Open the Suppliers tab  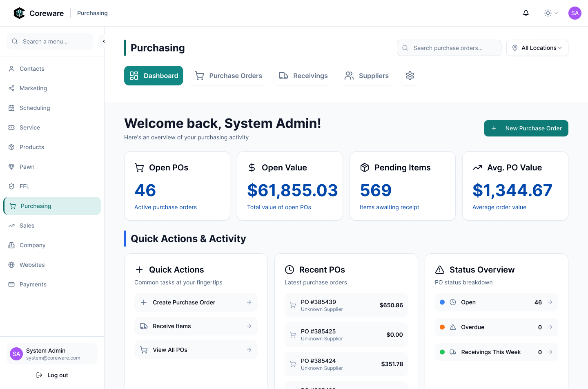(366, 76)
